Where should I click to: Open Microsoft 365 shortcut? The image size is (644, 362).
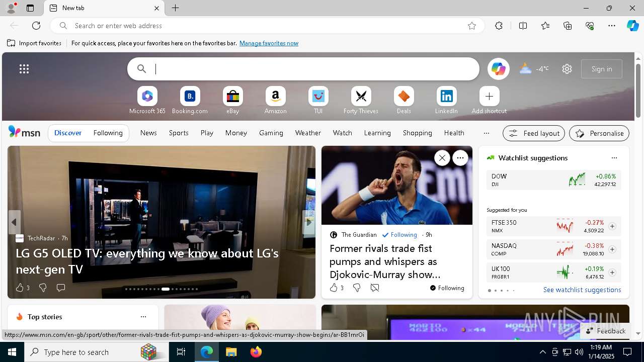[x=147, y=101]
